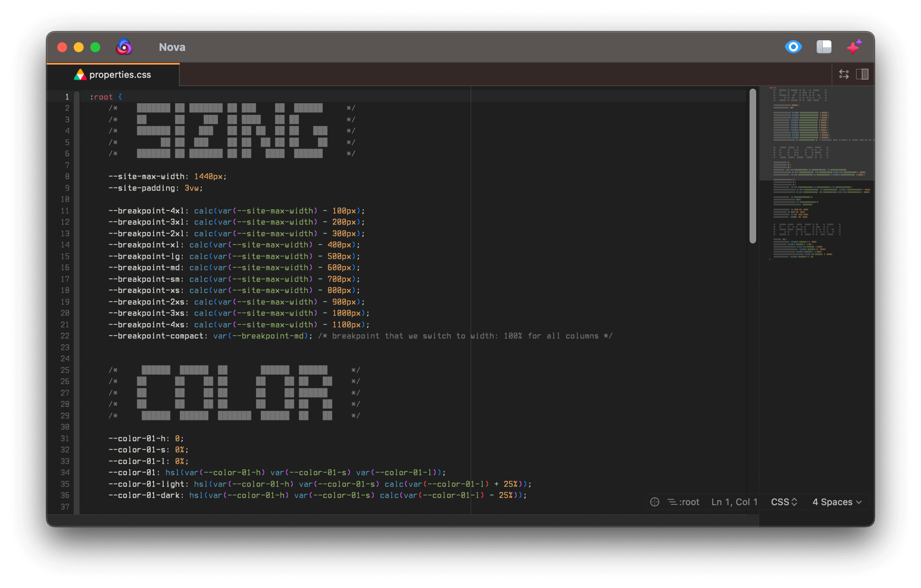921x588 pixels.
Task: Click the layout panels icon in toolbar
Action: [x=824, y=47]
